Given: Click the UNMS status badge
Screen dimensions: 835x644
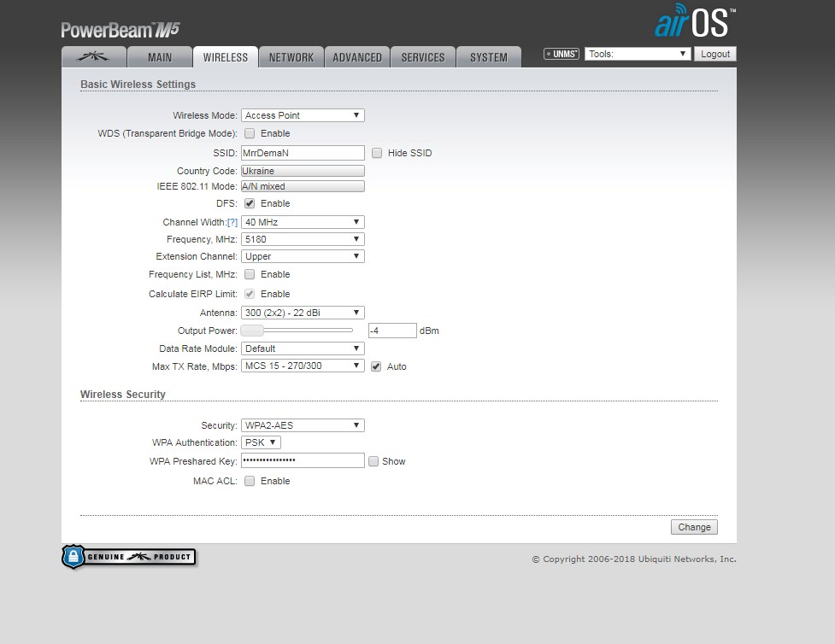Looking at the screenshot, I should pos(562,54).
